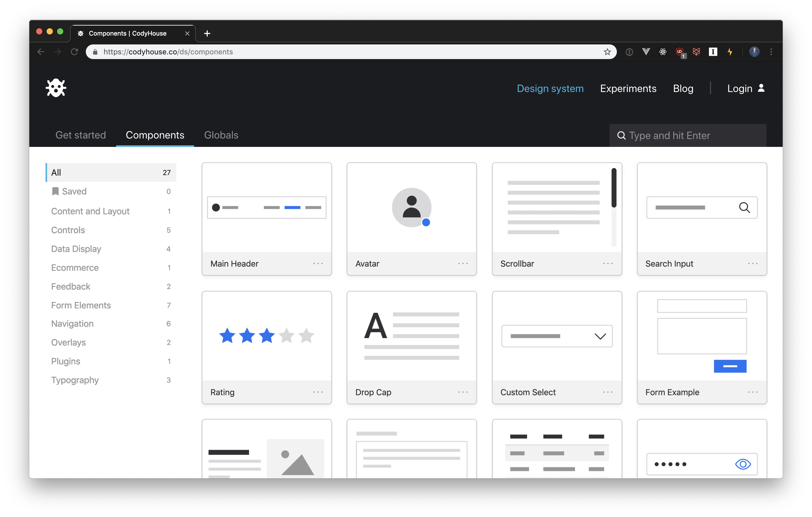
Task: Open the CodyHouse logo home icon
Action: pyautogui.click(x=56, y=88)
